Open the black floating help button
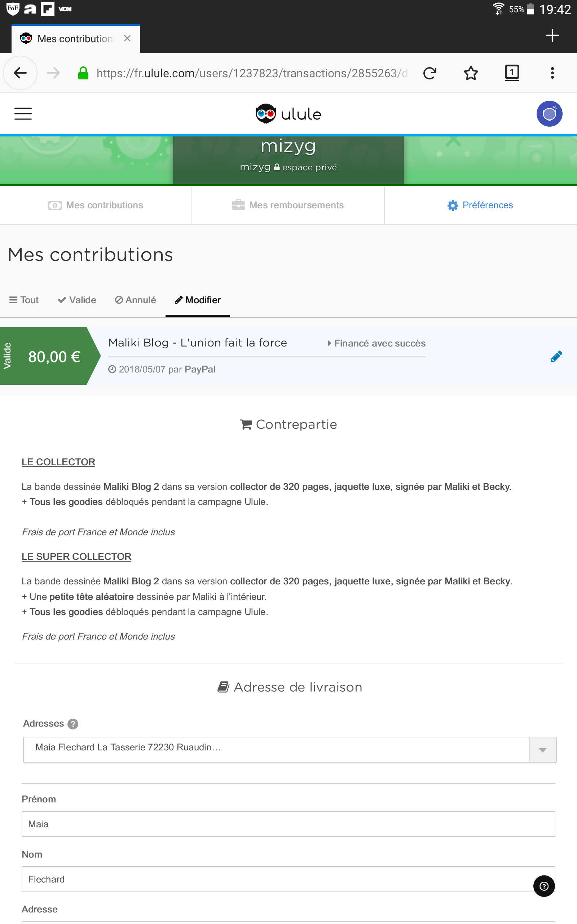The height and width of the screenshot is (924, 577). click(544, 886)
